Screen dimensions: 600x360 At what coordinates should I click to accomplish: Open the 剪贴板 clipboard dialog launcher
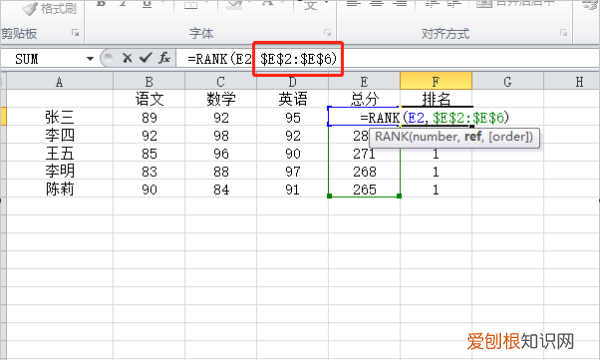(75, 33)
